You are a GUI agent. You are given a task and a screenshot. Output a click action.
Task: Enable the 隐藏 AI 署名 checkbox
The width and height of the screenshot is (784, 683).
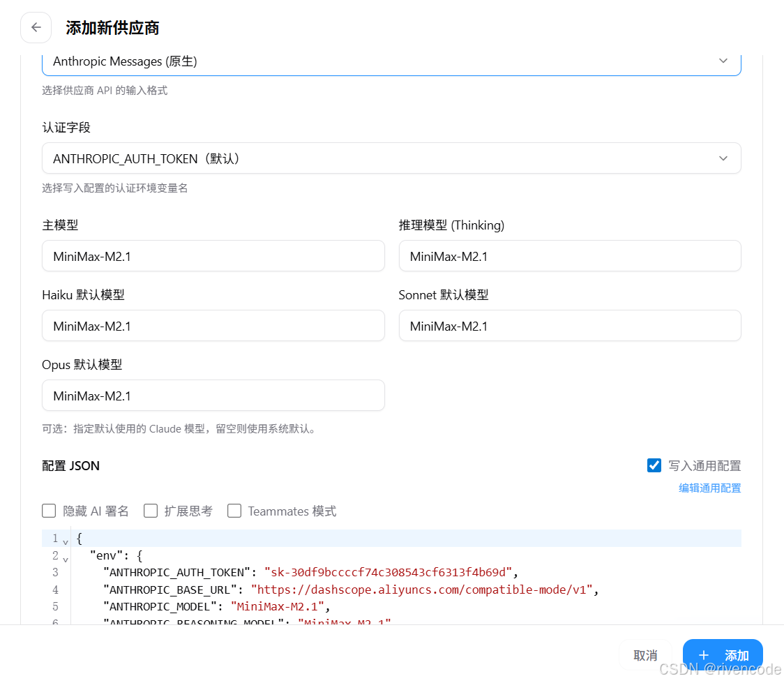[x=49, y=511]
